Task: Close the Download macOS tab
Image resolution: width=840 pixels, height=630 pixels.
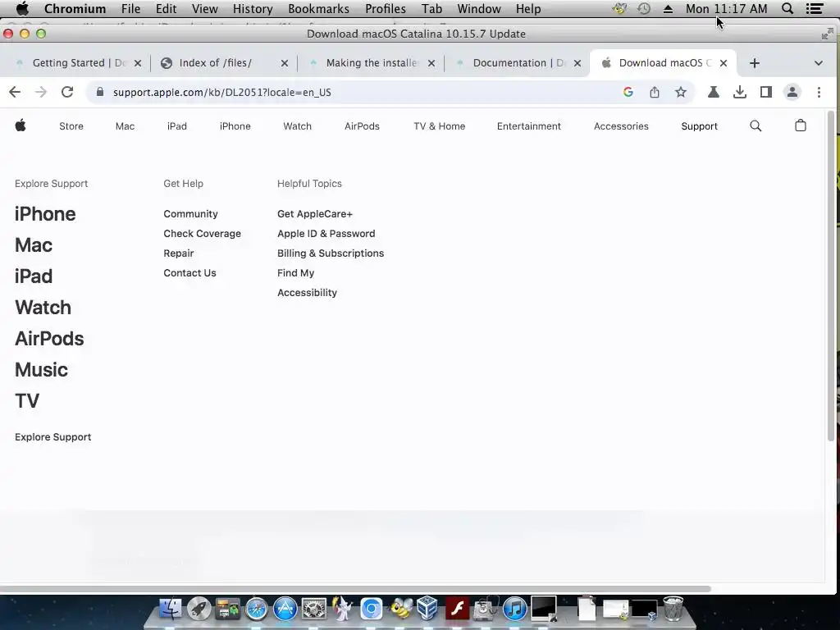Action: coord(724,63)
